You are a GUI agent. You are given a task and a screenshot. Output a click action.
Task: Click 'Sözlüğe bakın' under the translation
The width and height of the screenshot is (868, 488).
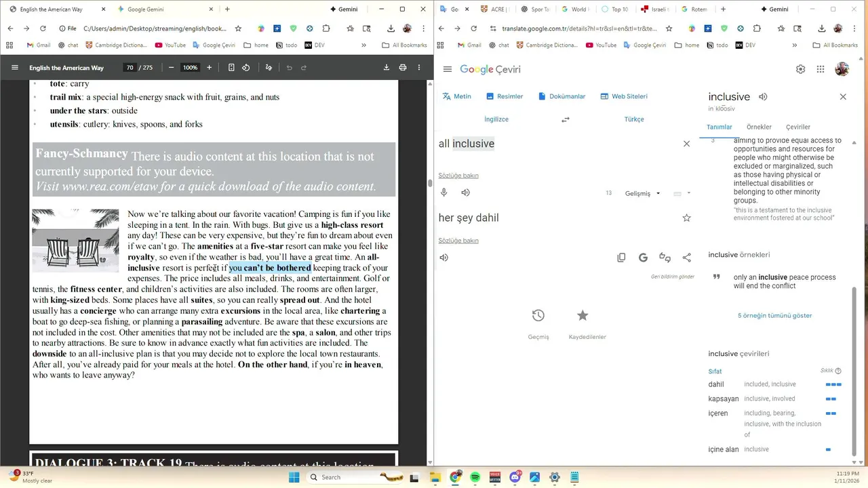(458, 241)
